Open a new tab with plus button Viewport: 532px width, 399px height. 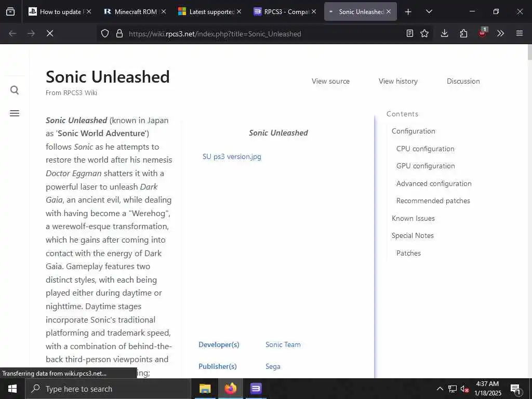[x=408, y=12]
